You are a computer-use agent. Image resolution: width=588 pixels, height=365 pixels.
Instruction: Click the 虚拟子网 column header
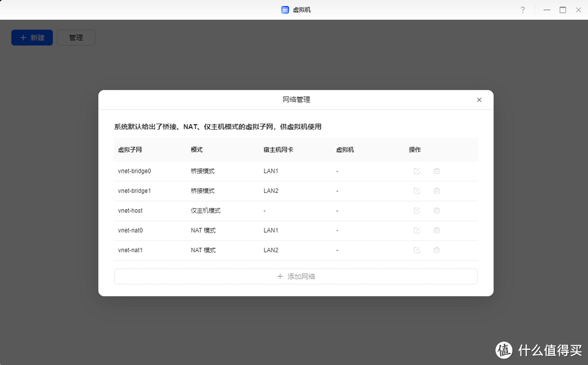pyautogui.click(x=129, y=149)
